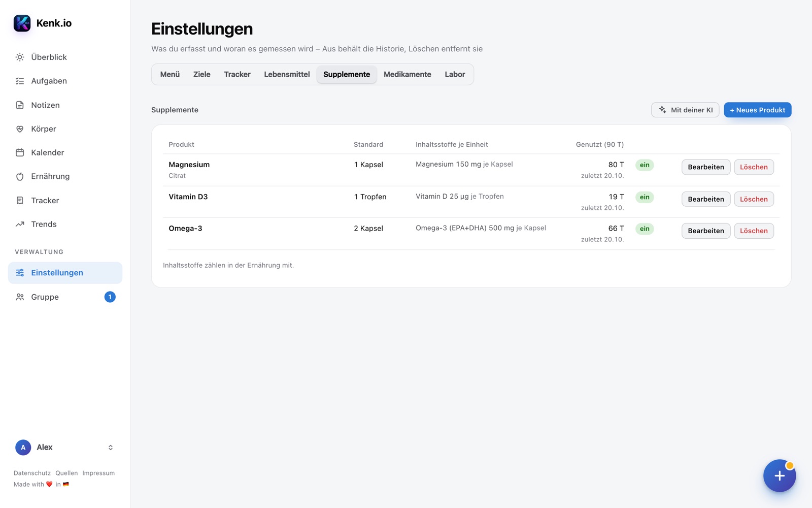Click the Trends chart icon
The width and height of the screenshot is (812, 508).
pos(20,224)
